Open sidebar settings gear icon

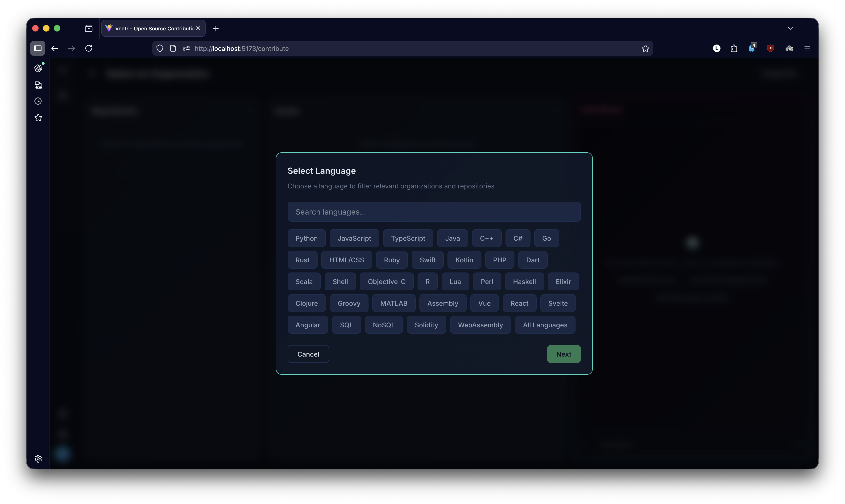click(38, 459)
